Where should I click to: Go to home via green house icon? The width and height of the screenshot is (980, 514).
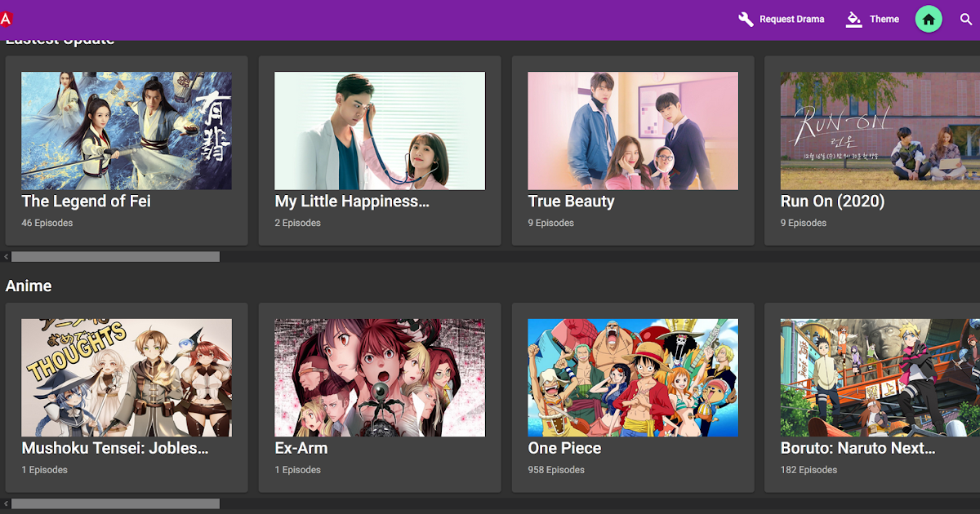click(x=929, y=20)
